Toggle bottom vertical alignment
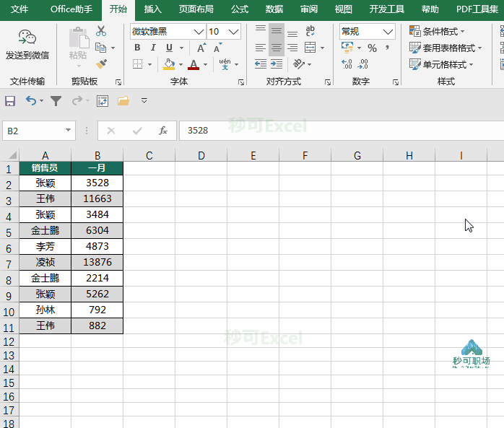 (292, 32)
